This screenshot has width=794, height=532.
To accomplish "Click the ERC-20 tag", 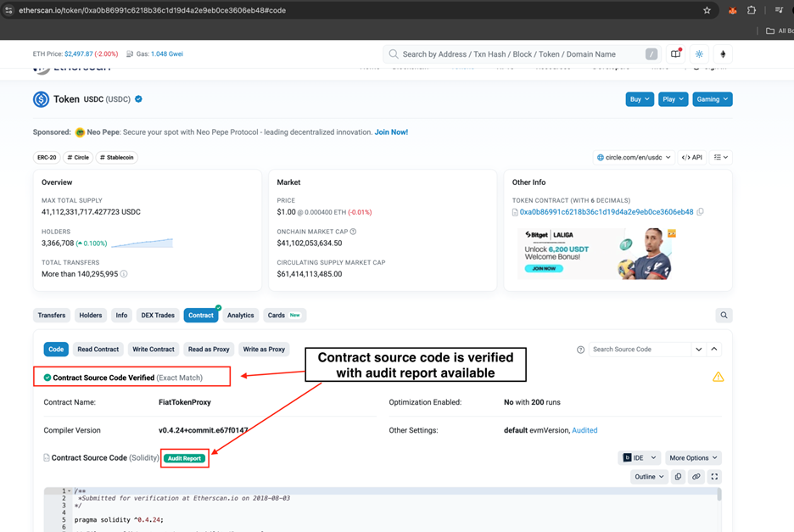I will (47, 158).
